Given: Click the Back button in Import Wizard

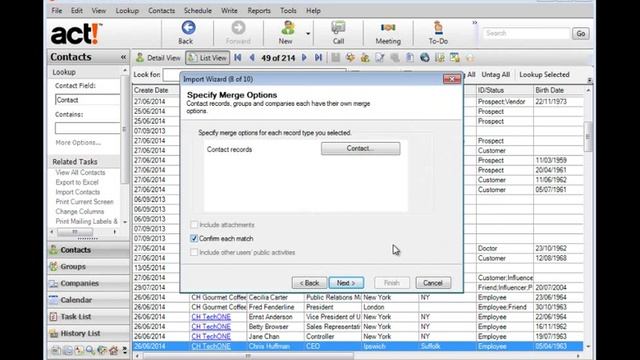Looking at the screenshot, I should pyautogui.click(x=309, y=283).
